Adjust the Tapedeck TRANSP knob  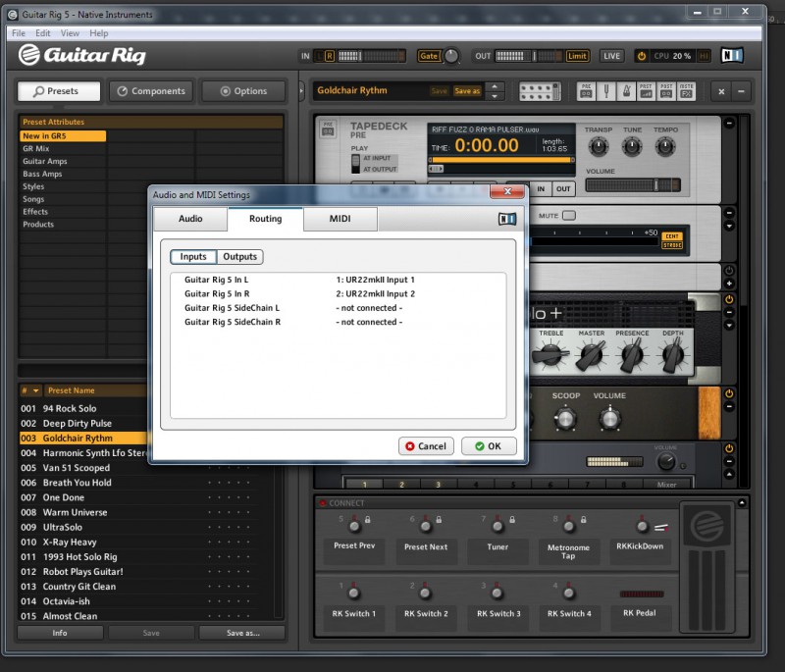pos(598,146)
